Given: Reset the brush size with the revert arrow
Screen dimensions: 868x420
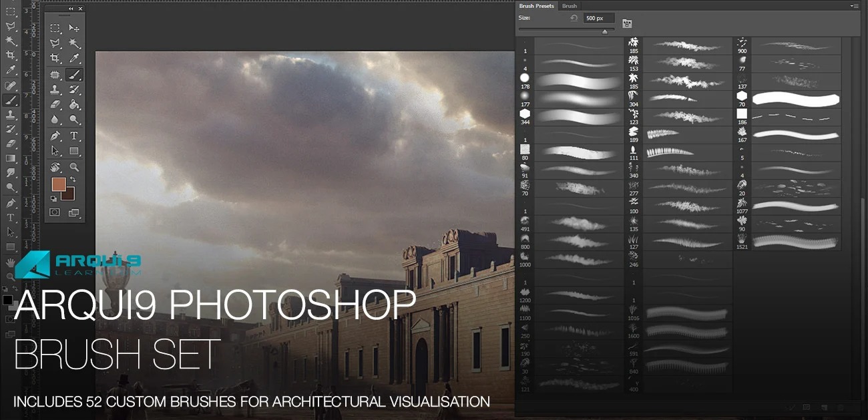Looking at the screenshot, I should tap(574, 18).
